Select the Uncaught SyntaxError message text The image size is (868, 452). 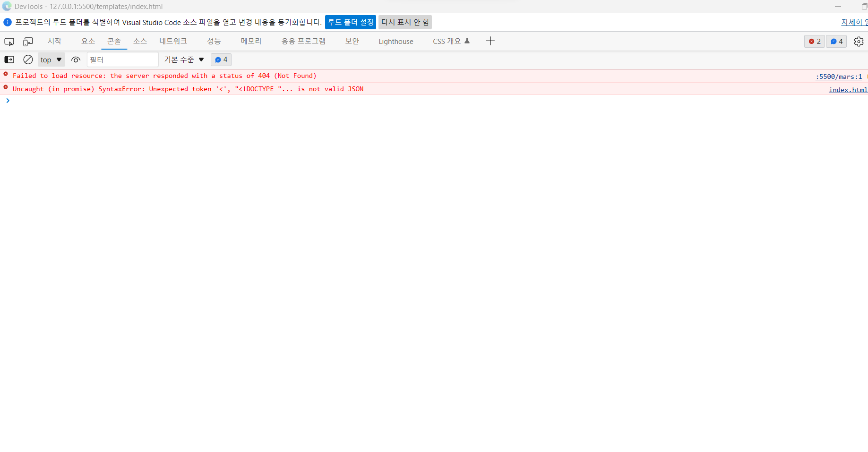point(188,89)
